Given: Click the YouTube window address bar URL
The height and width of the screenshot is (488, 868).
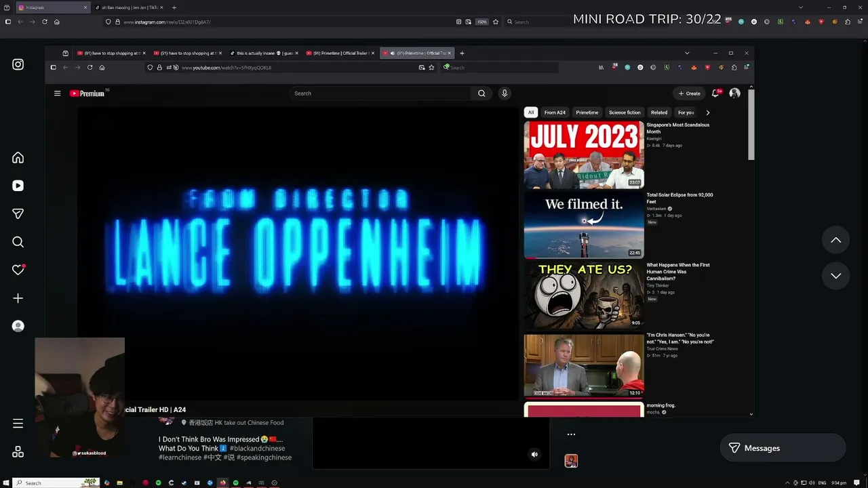Looking at the screenshot, I should click(226, 68).
